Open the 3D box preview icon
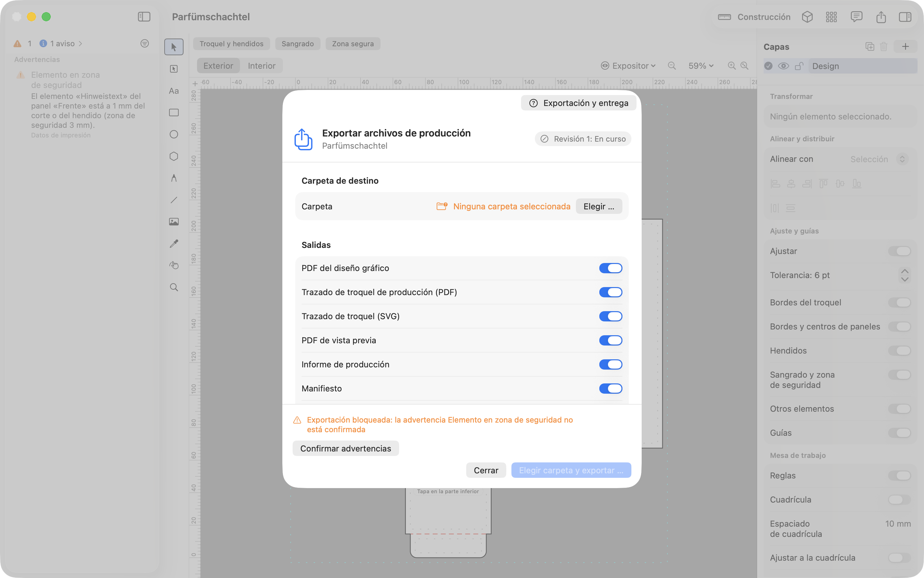 point(807,17)
